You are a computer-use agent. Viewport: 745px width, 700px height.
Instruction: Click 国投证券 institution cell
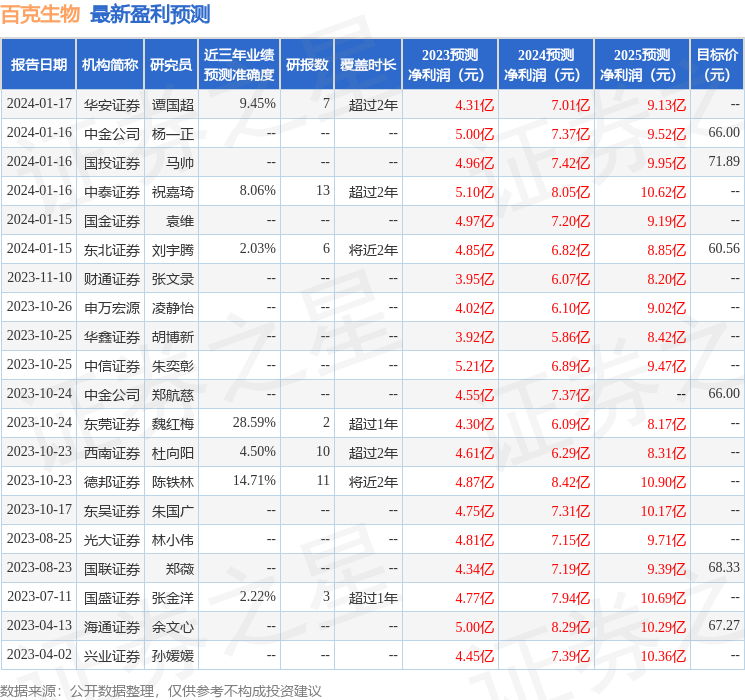click(112, 163)
